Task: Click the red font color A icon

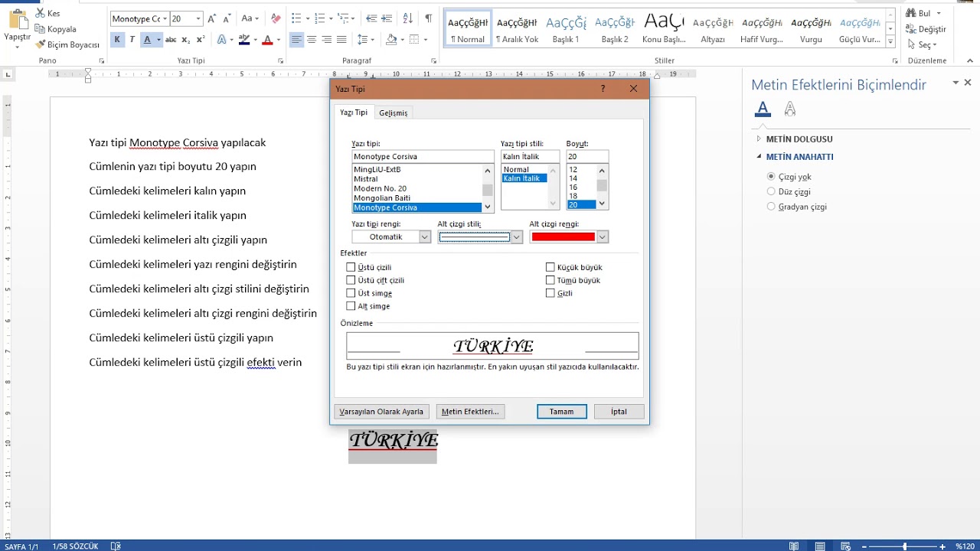Action: click(x=267, y=39)
